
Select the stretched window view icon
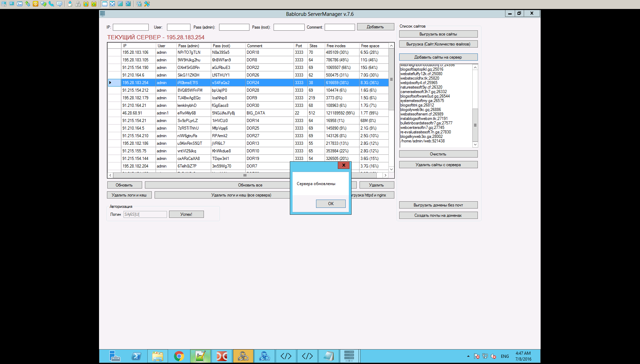tap(112, 4)
